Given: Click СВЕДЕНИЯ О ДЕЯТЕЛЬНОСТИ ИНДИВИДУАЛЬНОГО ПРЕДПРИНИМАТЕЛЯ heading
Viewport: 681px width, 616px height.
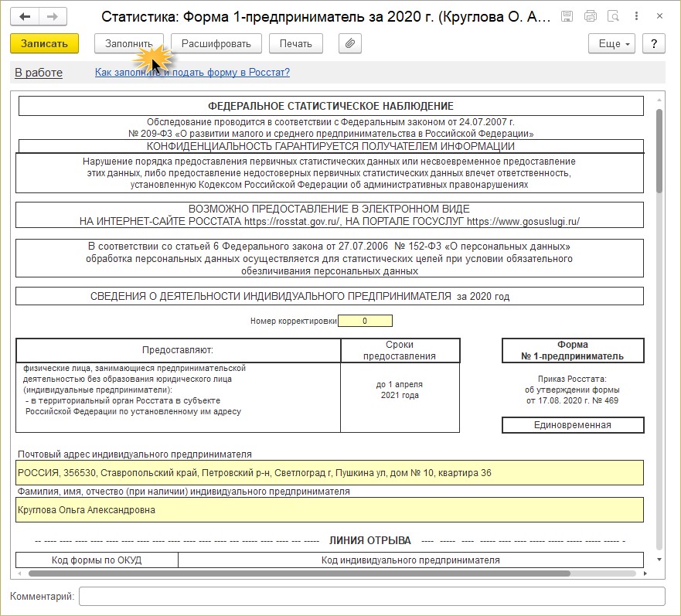Looking at the screenshot, I should tap(329, 296).
